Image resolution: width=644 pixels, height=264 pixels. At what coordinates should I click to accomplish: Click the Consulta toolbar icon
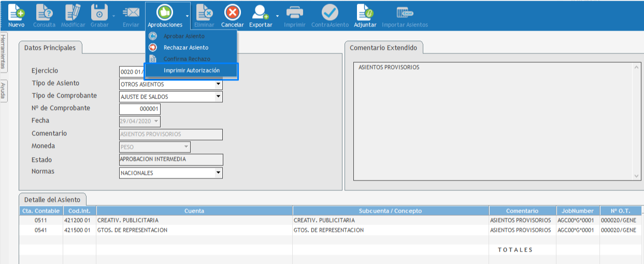point(44,12)
